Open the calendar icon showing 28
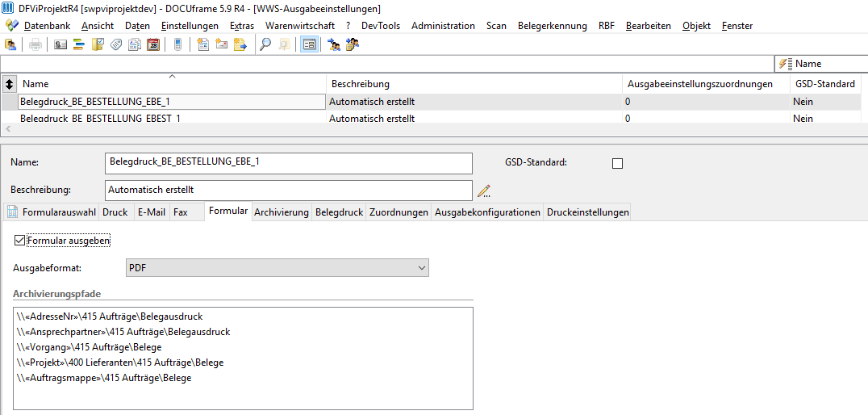Image resolution: width=868 pixels, height=415 pixels. (153, 45)
